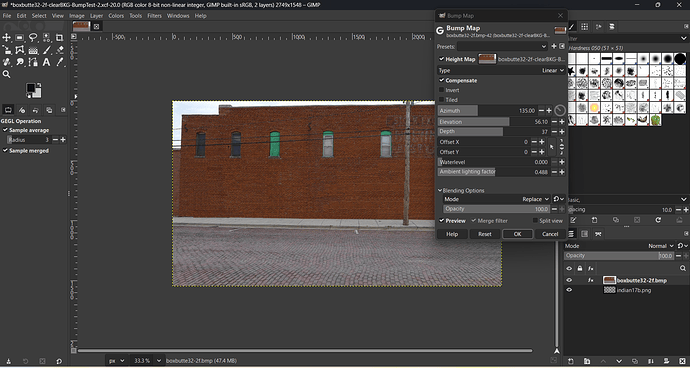Open the Select menu
Viewport: 690px width, 368px height.
(39, 16)
